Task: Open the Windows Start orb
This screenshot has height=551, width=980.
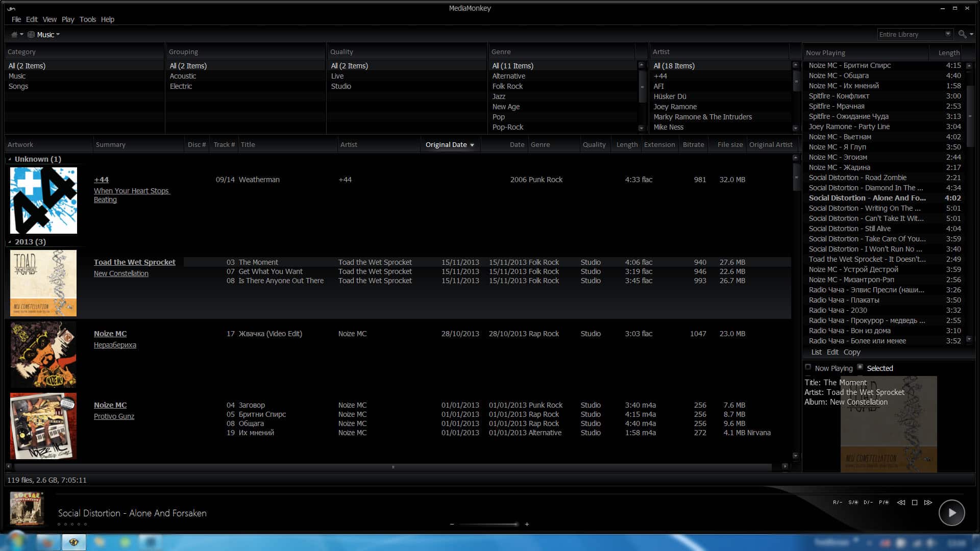Action: coord(16,541)
